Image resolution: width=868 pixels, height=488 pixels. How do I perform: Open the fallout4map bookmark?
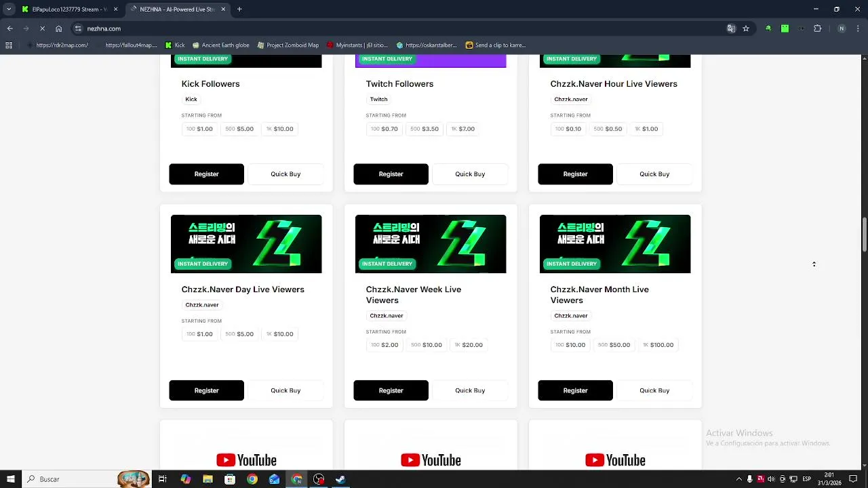click(x=130, y=45)
